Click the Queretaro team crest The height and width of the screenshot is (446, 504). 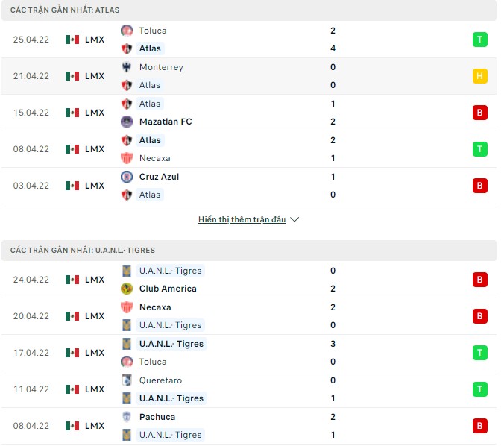pyautogui.click(x=127, y=380)
